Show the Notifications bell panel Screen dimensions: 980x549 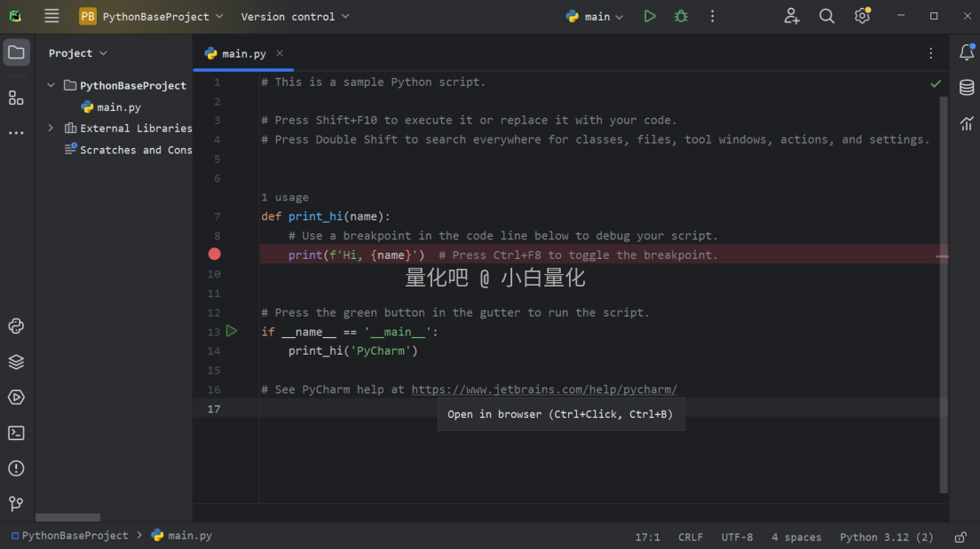(967, 52)
